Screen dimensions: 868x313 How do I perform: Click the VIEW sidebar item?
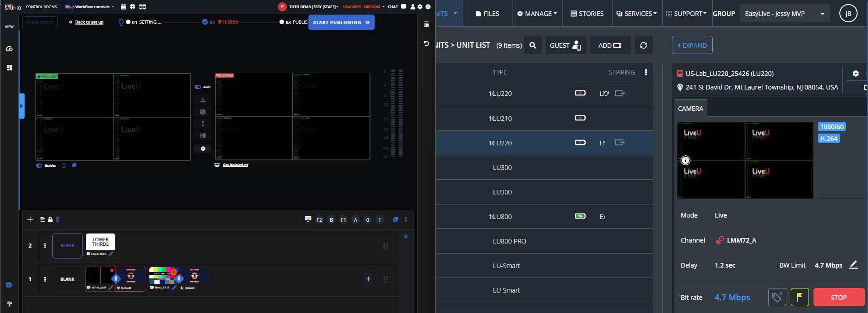coord(9,27)
